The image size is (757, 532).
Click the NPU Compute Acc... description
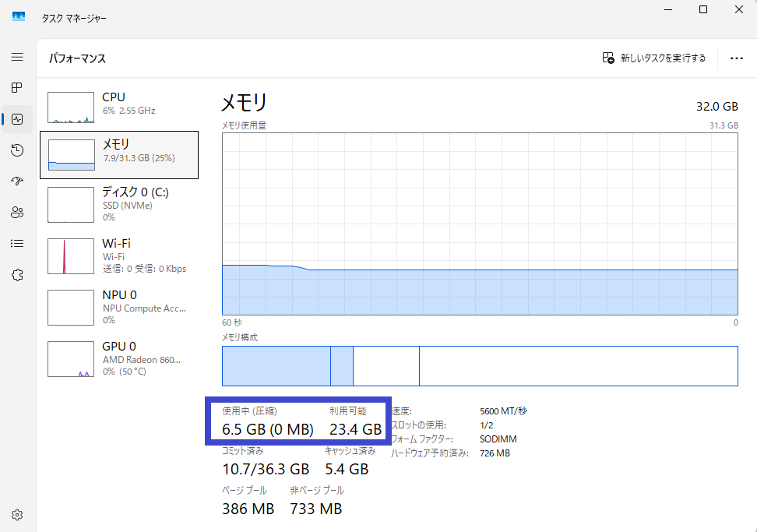144,308
